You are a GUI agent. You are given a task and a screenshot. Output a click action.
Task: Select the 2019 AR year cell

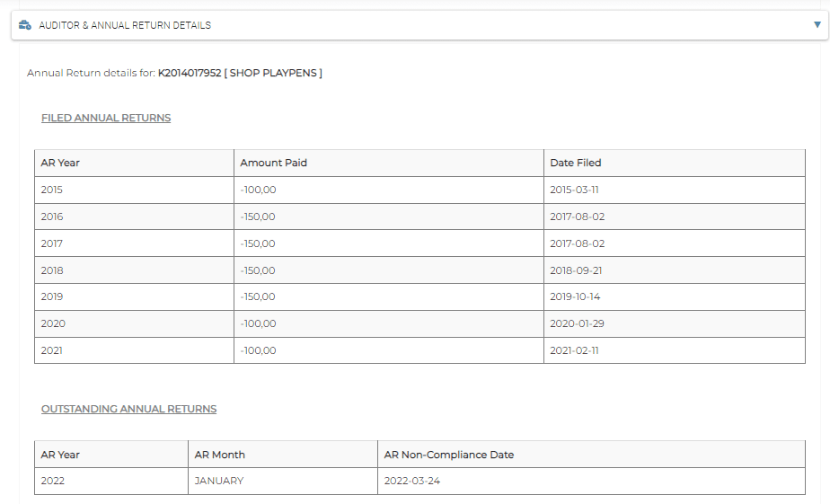point(52,297)
